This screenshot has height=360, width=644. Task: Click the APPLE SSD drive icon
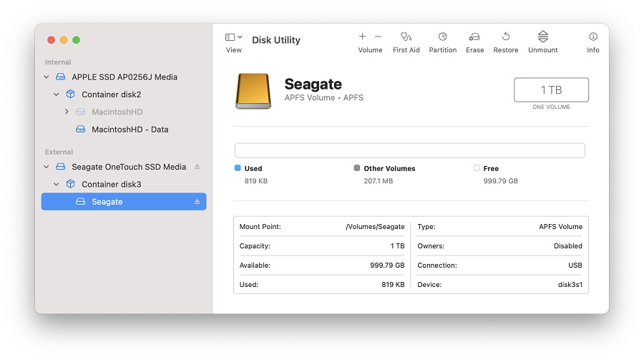60,77
